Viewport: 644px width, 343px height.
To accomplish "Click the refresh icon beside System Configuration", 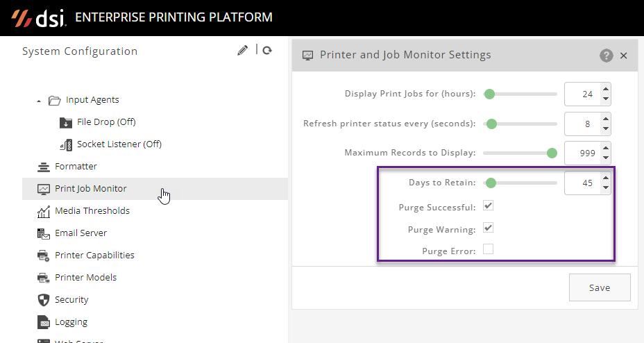I will (x=267, y=50).
